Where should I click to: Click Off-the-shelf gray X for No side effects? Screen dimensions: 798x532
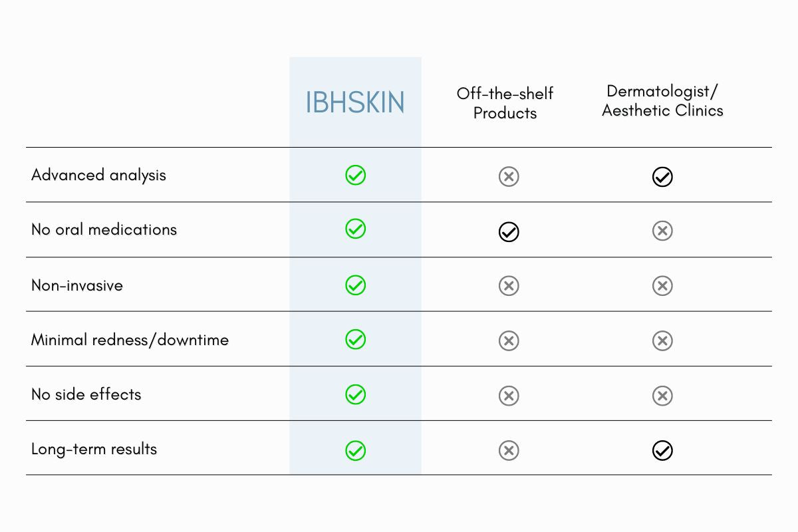pos(509,396)
